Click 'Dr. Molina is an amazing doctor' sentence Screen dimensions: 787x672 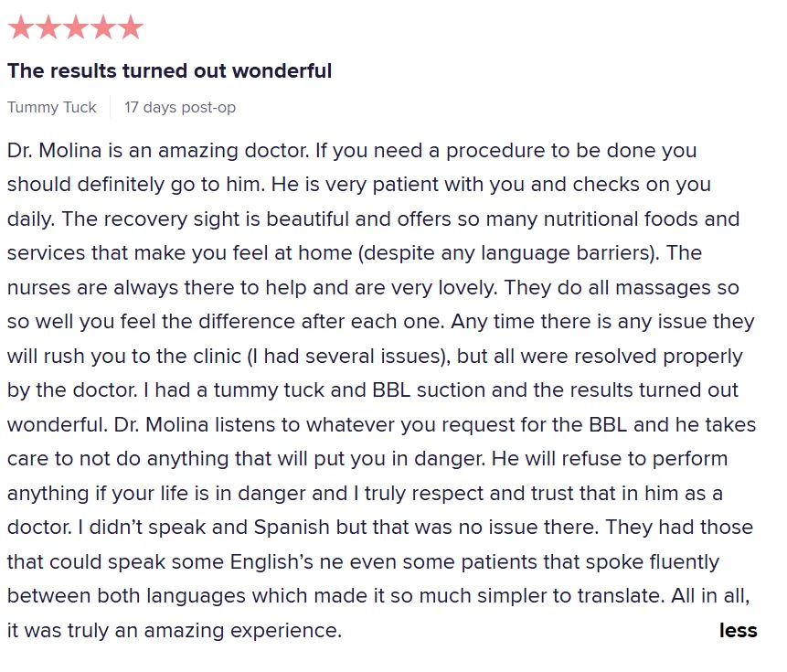pyautogui.click(x=158, y=151)
